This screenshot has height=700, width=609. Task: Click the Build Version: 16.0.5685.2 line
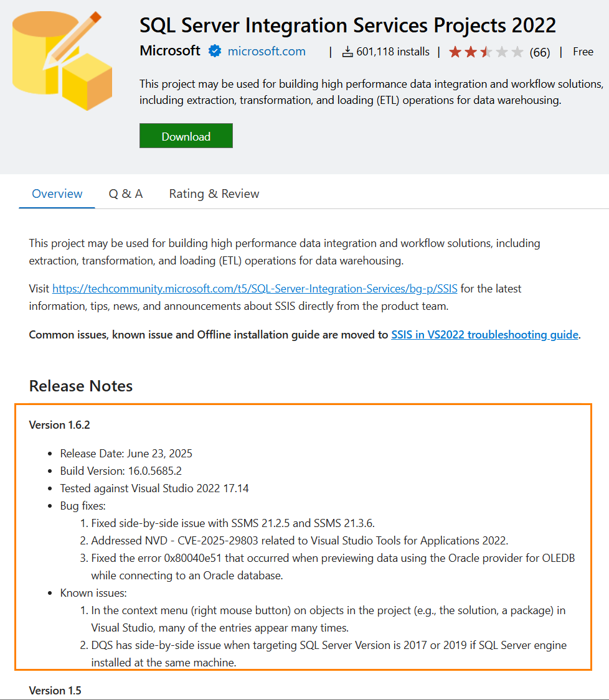pos(121,471)
